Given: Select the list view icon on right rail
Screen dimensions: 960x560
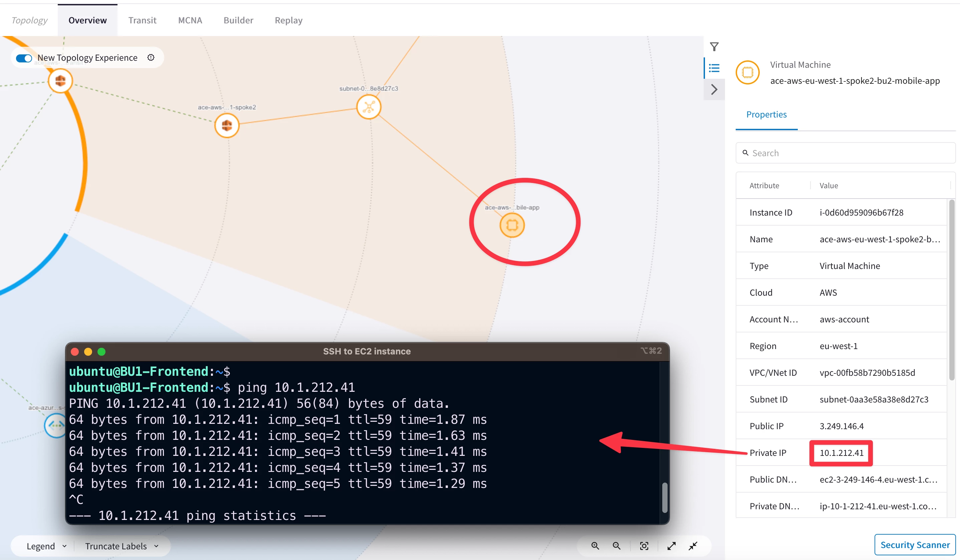Looking at the screenshot, I should [714, 68].
